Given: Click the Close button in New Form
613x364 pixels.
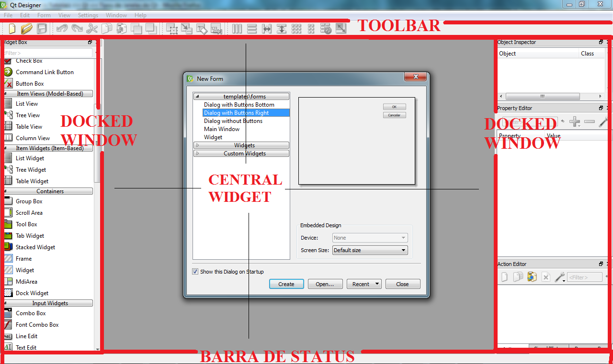Looking at the screenshot, I should 403,284.
